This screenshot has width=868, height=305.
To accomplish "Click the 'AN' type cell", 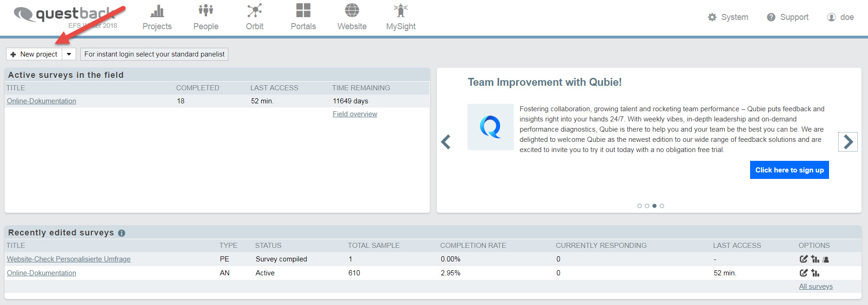I will (x=225, y=273).
